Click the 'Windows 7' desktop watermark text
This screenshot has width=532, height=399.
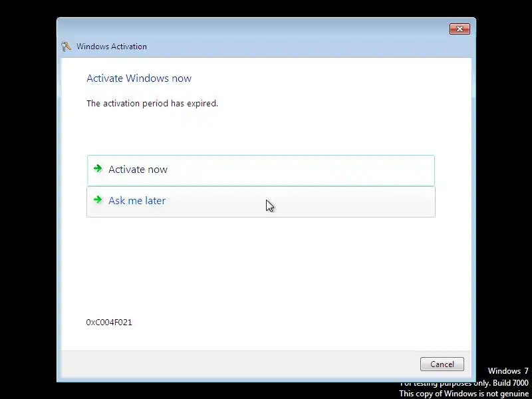pos(508,371)
